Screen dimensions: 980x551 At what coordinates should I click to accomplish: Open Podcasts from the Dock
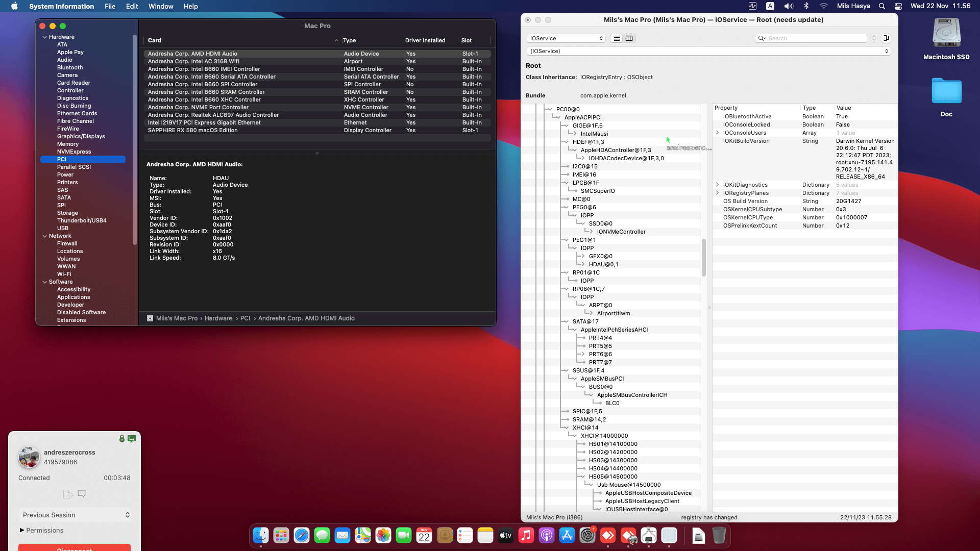pyautogui.click(x=547, y=535)
